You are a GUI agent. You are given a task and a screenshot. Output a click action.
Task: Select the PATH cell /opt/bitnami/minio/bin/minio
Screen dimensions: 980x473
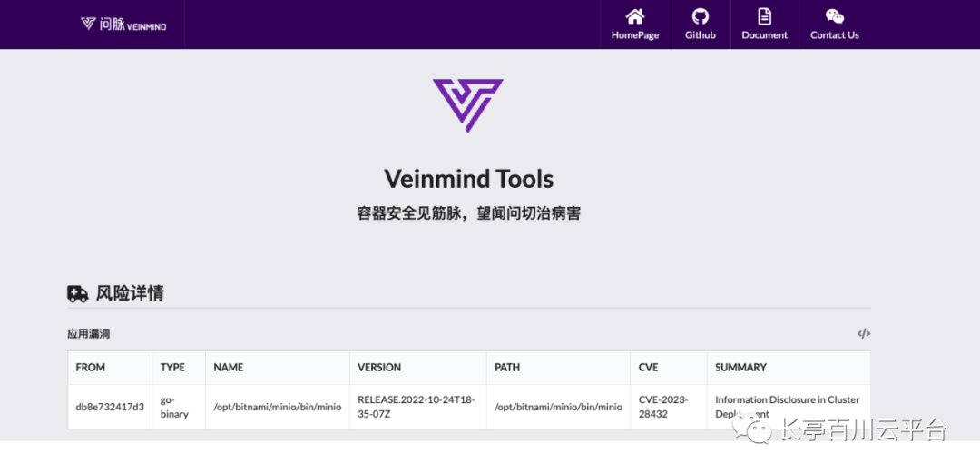tap(558, 407)
